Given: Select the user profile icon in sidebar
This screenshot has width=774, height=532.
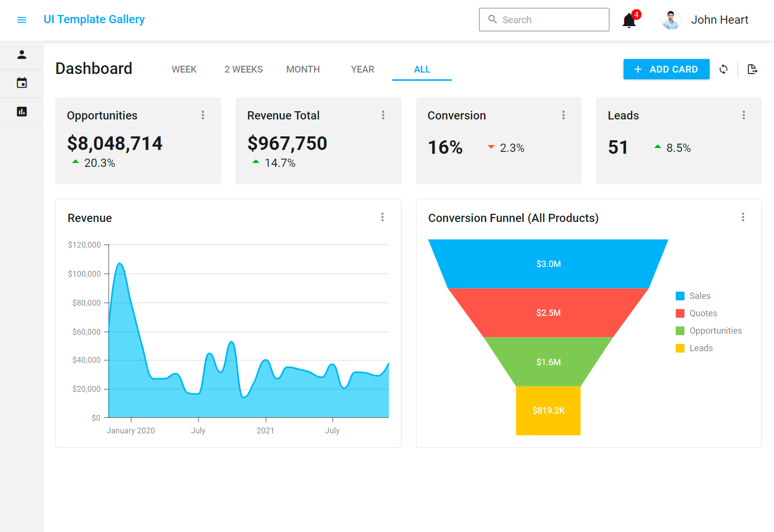Looking at the screenshot, I should click(22, 54).
